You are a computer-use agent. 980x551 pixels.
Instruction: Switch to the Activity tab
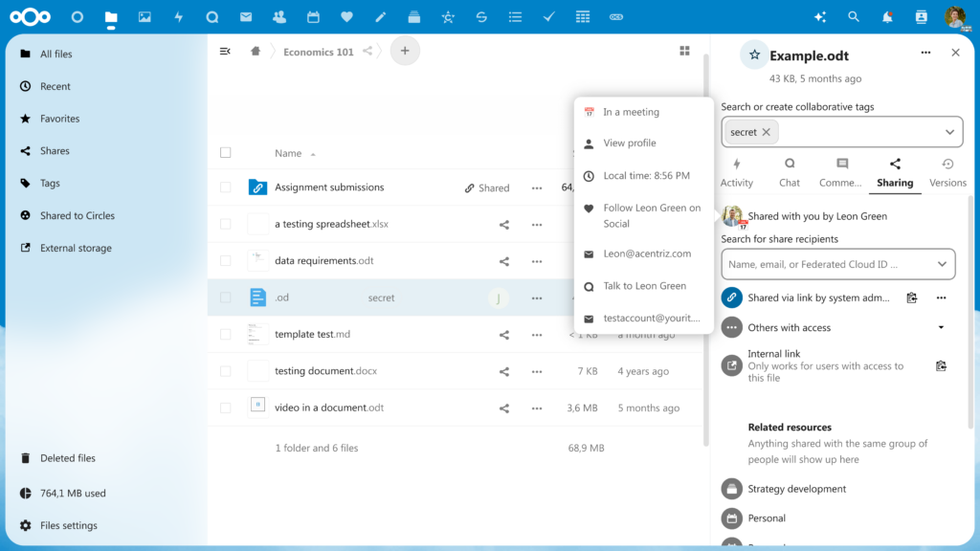737,172
